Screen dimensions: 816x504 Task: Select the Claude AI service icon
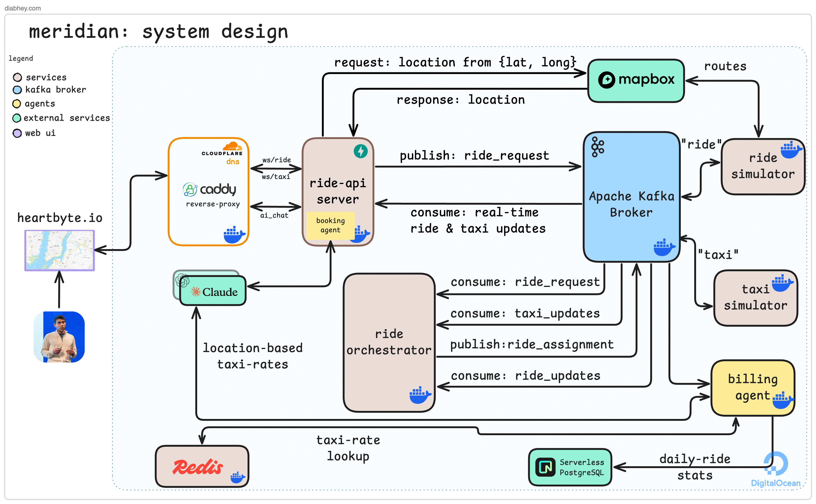click(x=197, y=292)
